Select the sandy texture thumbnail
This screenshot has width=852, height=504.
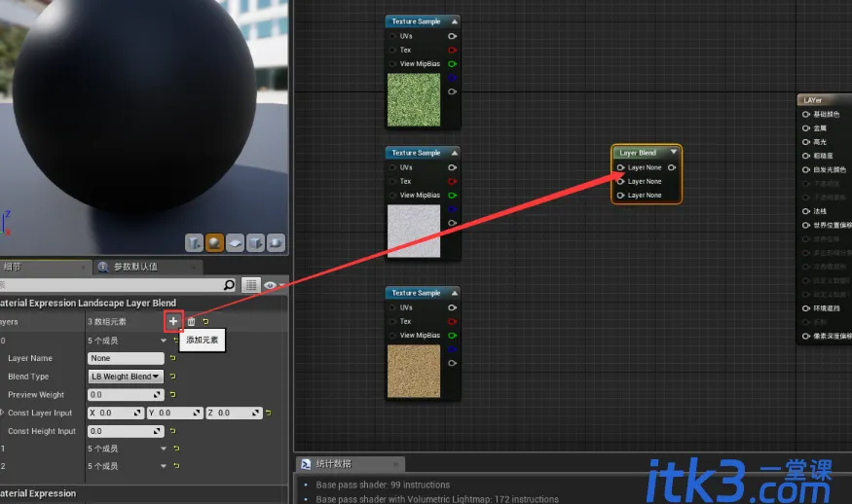(414, 371)
